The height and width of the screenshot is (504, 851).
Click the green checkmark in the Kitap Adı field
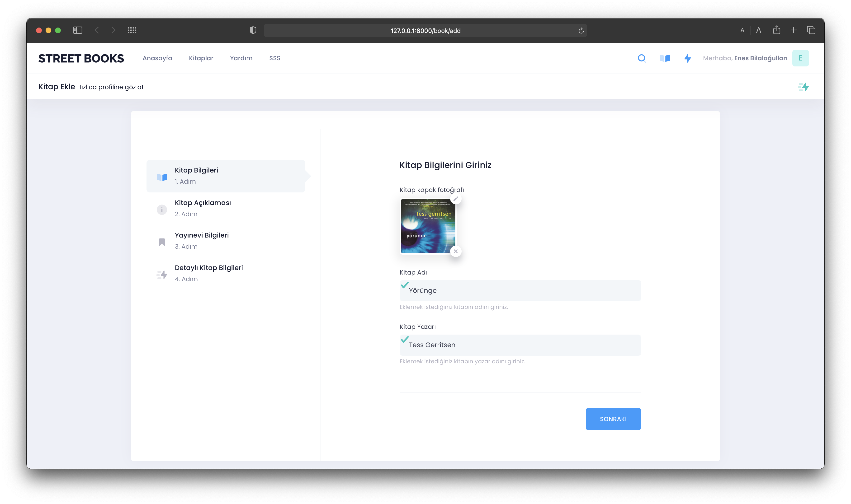404,286
